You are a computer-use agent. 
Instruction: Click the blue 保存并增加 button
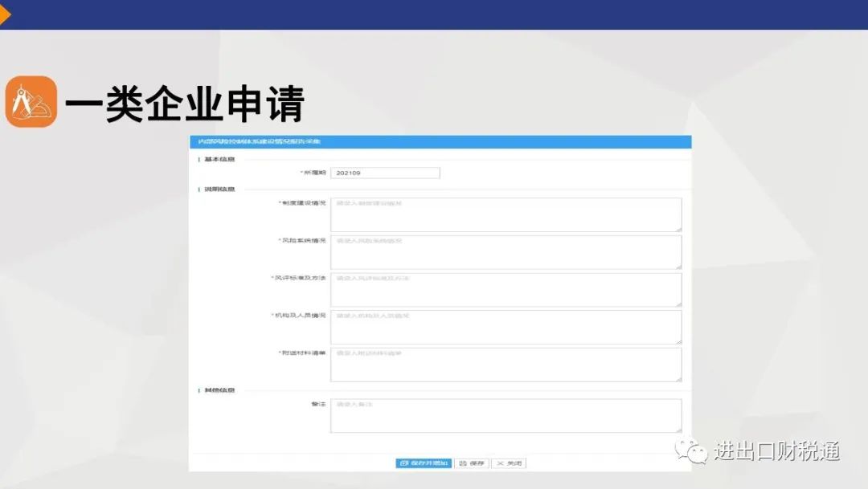[x=424, y=463]
